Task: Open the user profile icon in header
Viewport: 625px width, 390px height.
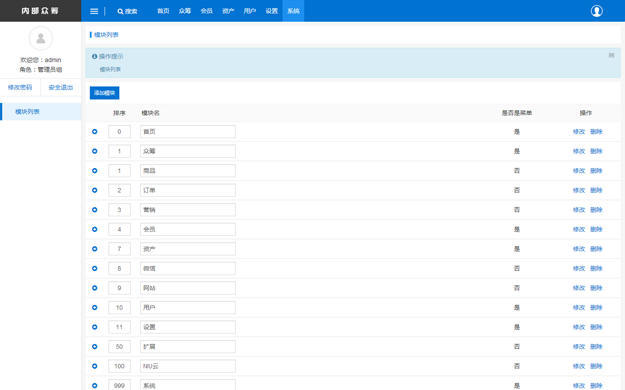Action: tap(597, 11)
